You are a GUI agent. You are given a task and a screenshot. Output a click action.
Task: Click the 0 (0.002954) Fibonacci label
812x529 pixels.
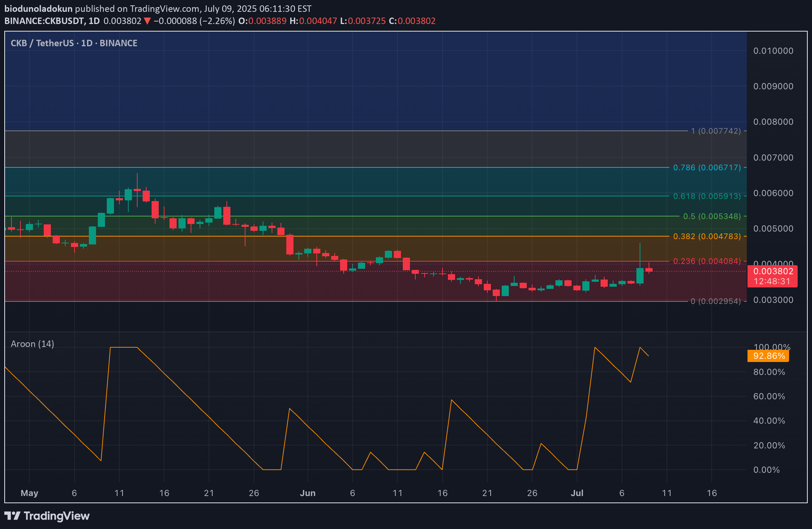(x=716, y=301)
